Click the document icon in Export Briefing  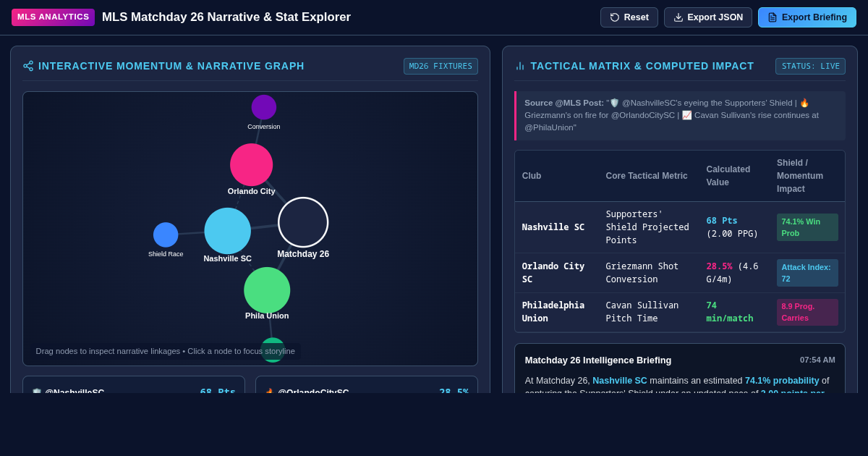(773, 17)
